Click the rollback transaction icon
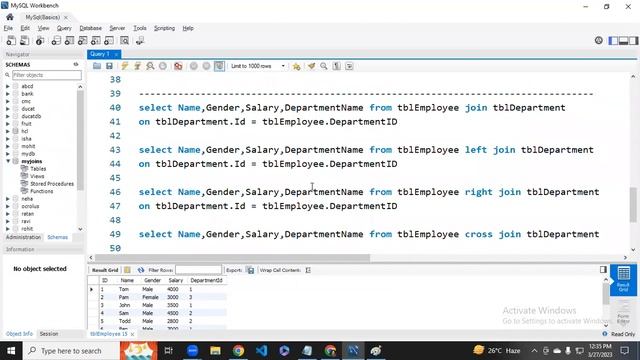 [x=206, y=66]
